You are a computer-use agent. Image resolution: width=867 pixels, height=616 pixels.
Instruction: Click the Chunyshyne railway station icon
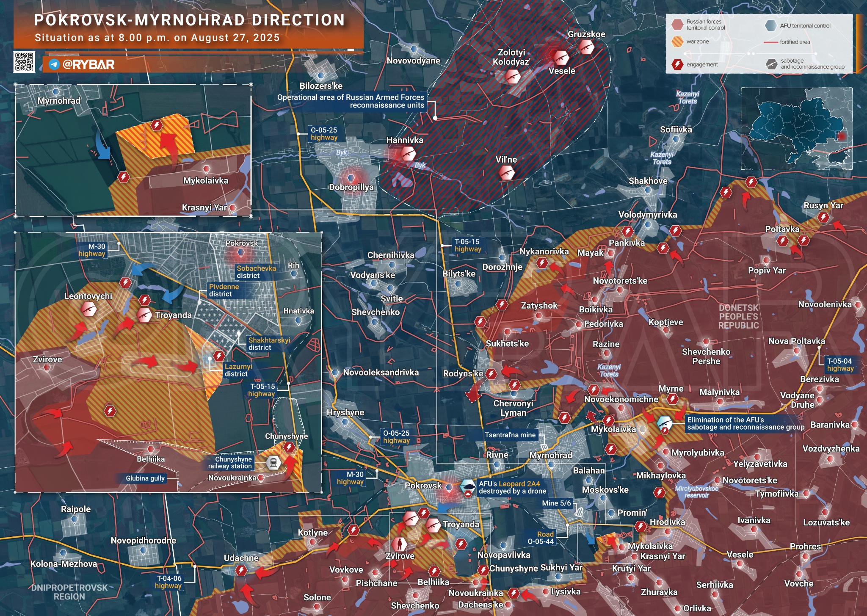(x=273, y=462)
